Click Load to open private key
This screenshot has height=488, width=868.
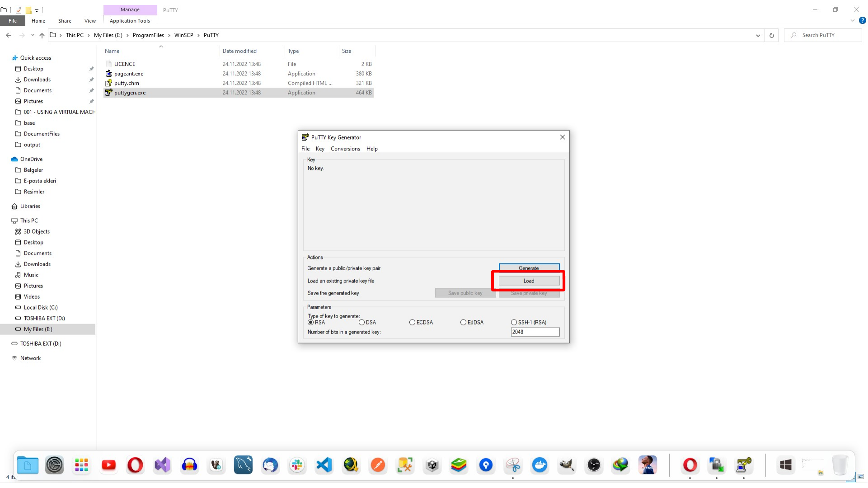click(x=529, y=281)
